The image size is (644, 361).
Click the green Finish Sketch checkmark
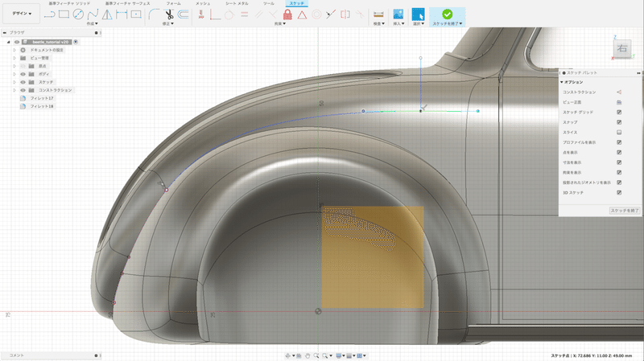point(447,14)
